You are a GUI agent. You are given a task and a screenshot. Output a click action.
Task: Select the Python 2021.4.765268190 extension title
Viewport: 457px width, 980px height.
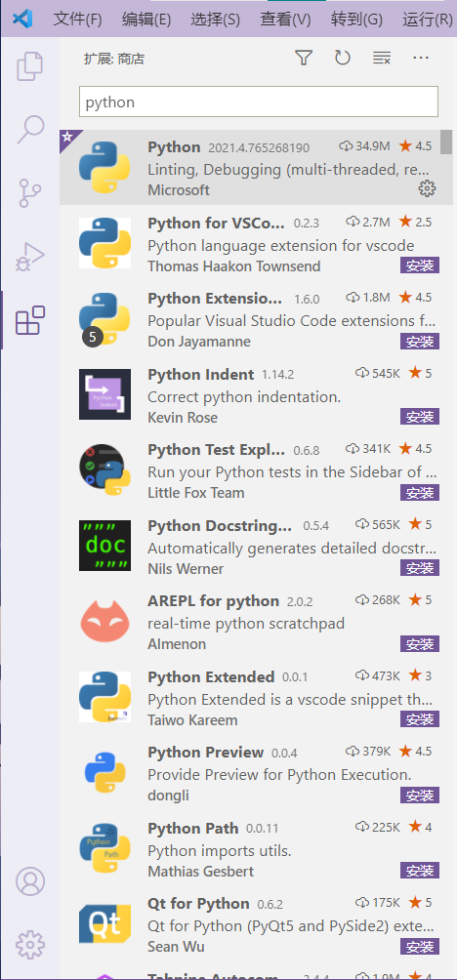click(174, 146)
